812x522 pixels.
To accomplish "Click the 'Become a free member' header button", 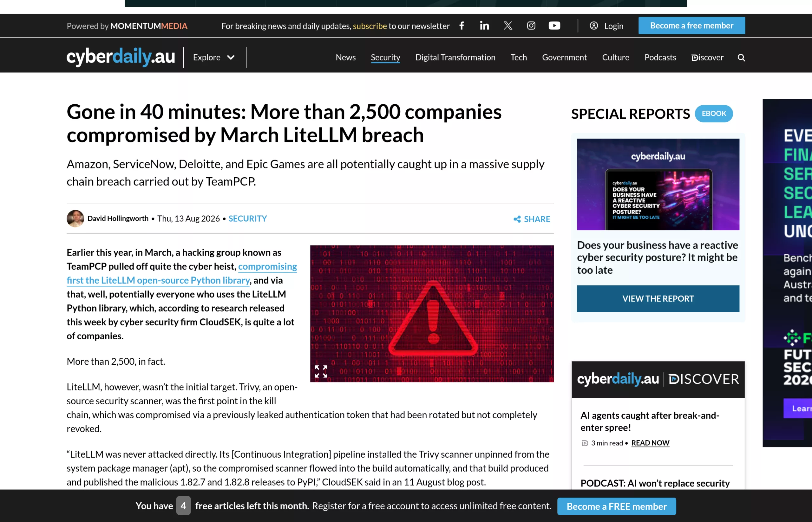I will tap(691, 26).
